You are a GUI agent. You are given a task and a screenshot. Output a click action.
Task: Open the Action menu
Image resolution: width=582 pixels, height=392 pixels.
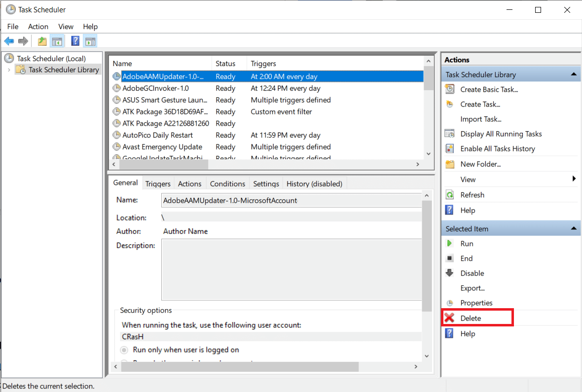(38, 27)
